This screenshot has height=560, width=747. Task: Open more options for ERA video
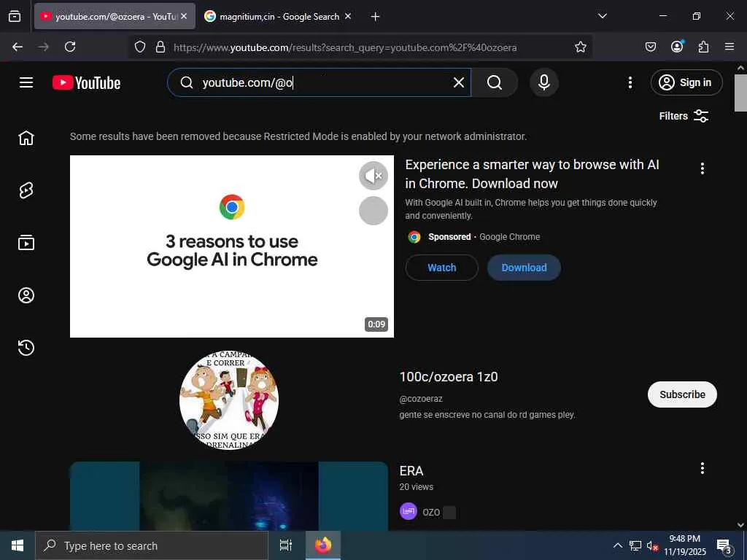pyautogui.click(x=702, y=469)
